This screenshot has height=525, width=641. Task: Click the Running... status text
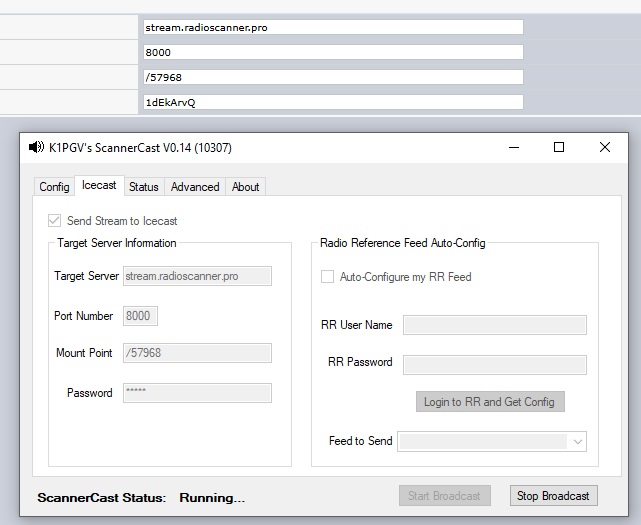click(212, 498)
